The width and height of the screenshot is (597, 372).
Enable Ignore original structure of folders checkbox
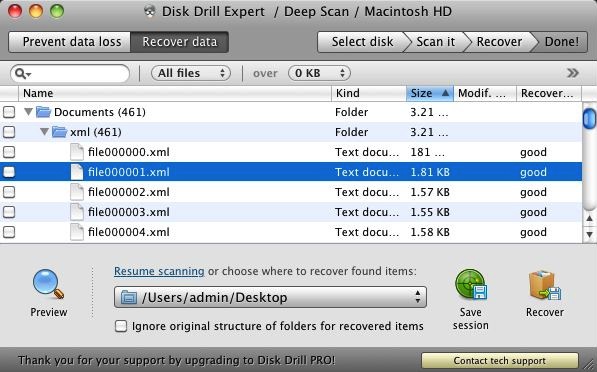121,326
